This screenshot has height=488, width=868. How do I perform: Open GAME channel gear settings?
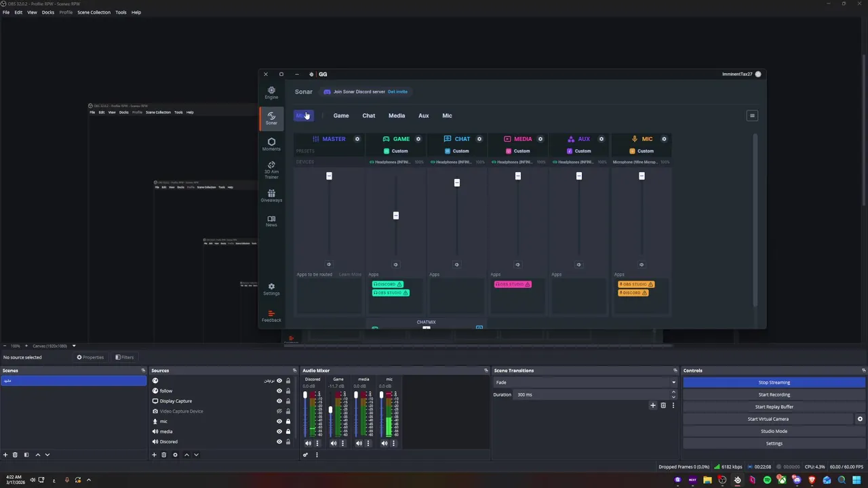(x=418, y=139)
